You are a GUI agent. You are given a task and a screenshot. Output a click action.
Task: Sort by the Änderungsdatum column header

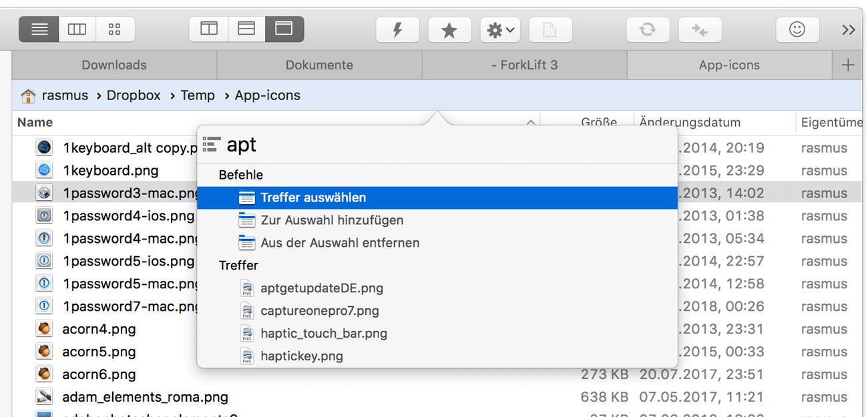click(x=690, y=122)
